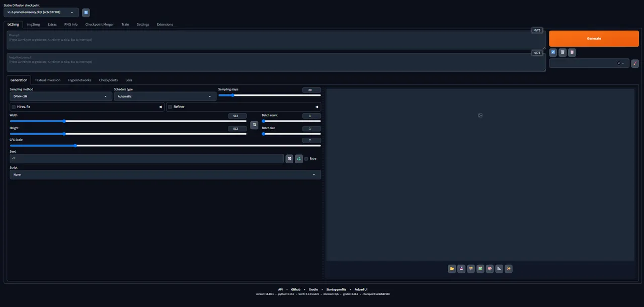The width and height of the screenshot is (644, 307).
Task: Open the Settings tab
Action: coord(143,24)
